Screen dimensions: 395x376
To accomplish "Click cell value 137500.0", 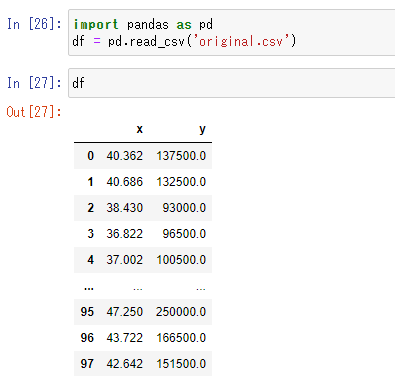I will coord(181,156).
